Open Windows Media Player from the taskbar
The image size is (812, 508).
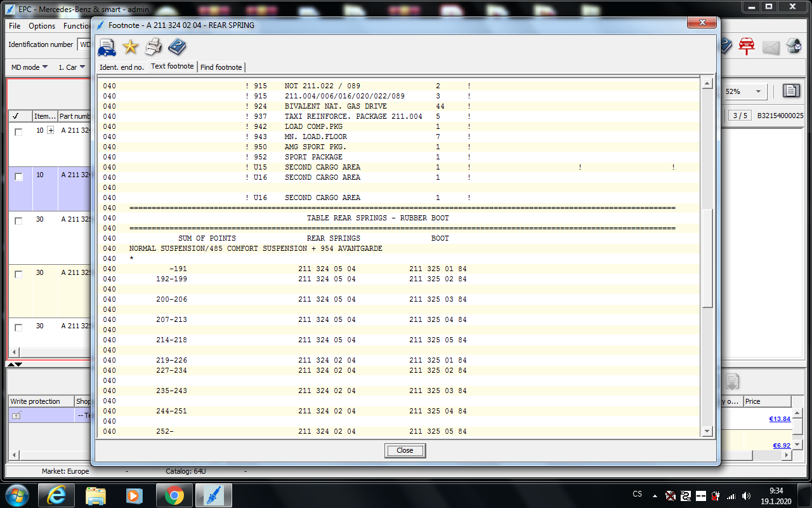click(x=135, y=495)
